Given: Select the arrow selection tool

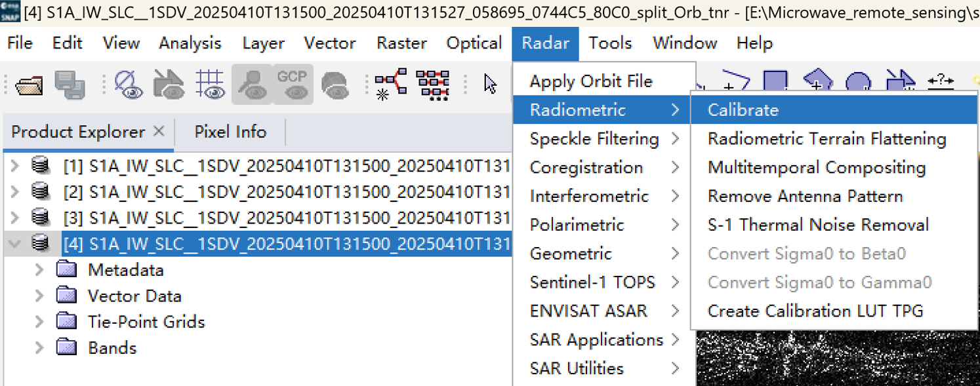Looking at the screenshot, I should pos(491,85).
